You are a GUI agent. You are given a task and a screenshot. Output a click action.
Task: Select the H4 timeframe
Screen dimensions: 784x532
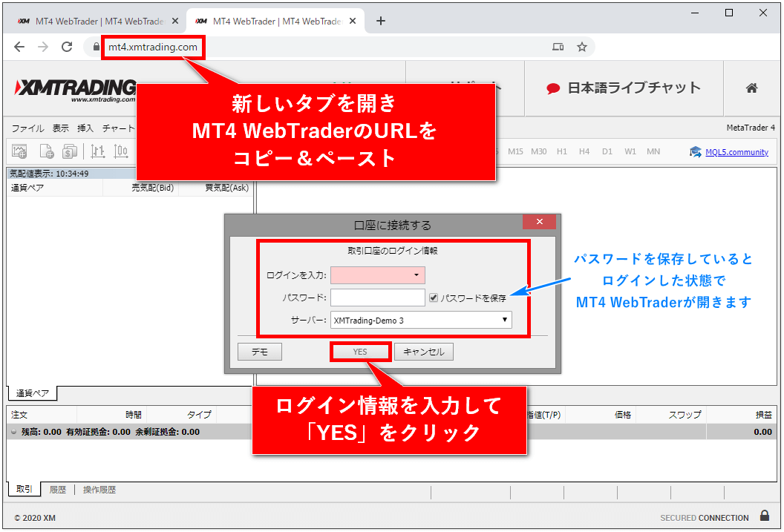point(584,151)
